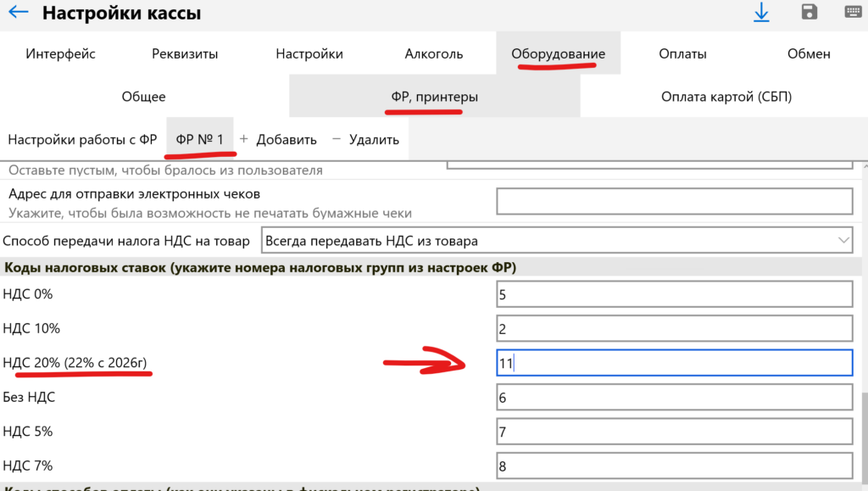
Task: Save settings with the floppy disk icon
Action: [x=810, y=13]
